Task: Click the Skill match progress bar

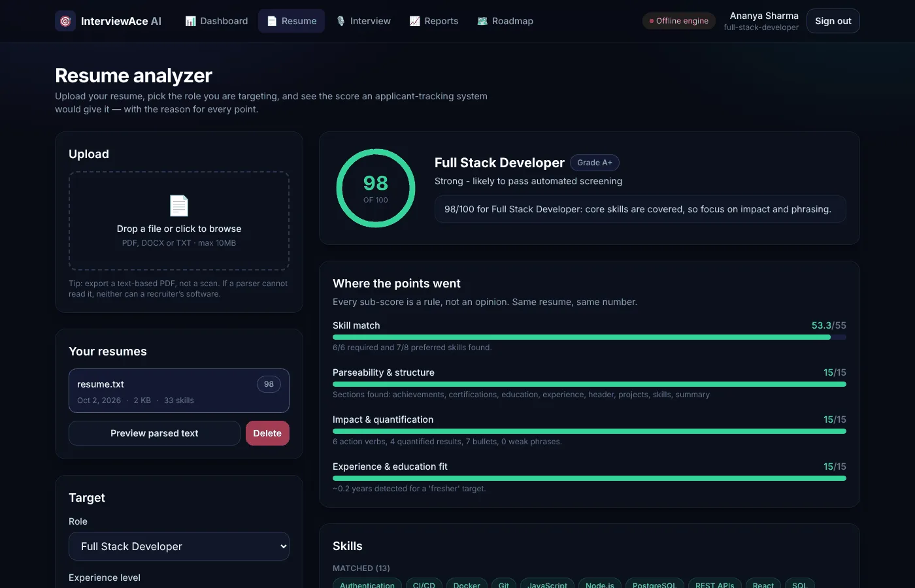Action: (590, 337)
